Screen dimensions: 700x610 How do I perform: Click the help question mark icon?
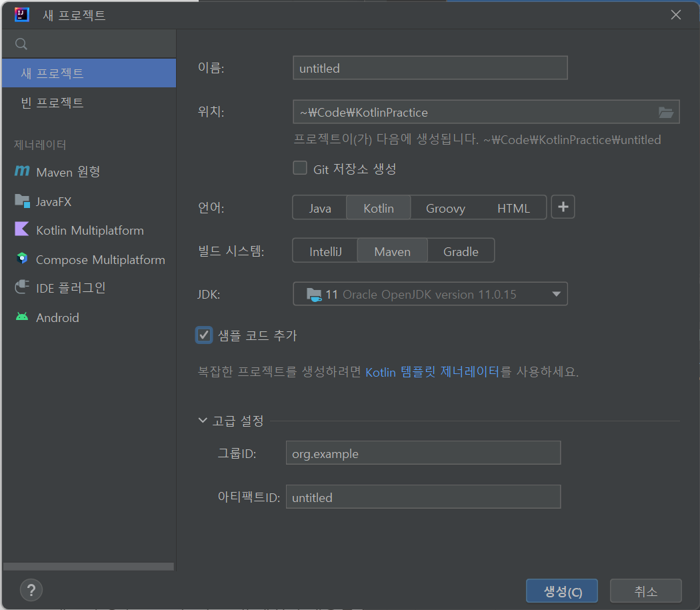pos(31,589)
